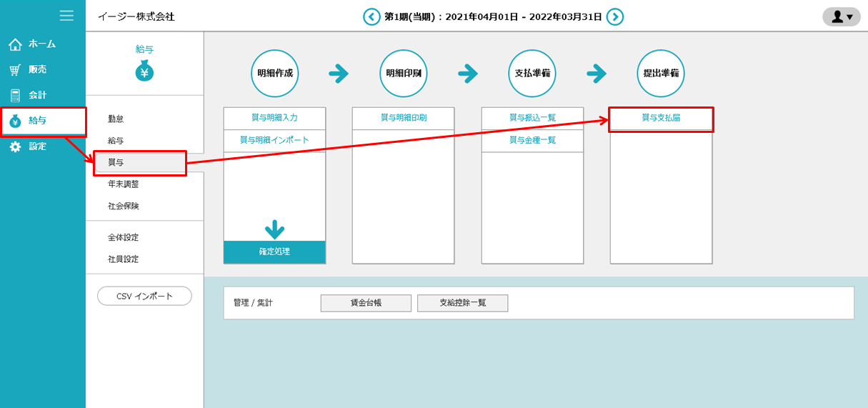Go to next fiscal period arrow
The height and width of the screenshot is (408, 868).
pos(615,16)
